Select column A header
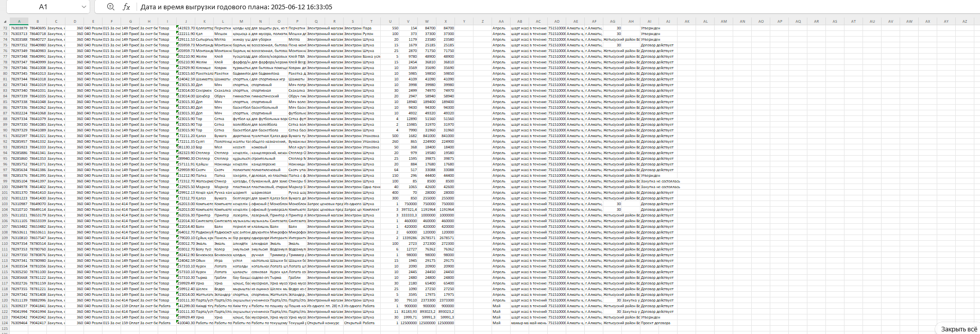Screen dimensions: 980x334 19,22
